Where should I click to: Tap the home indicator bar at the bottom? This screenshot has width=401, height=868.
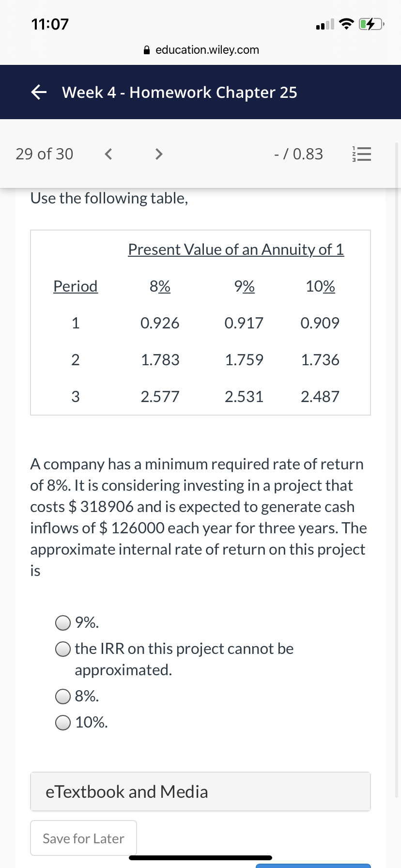(200, 858)
